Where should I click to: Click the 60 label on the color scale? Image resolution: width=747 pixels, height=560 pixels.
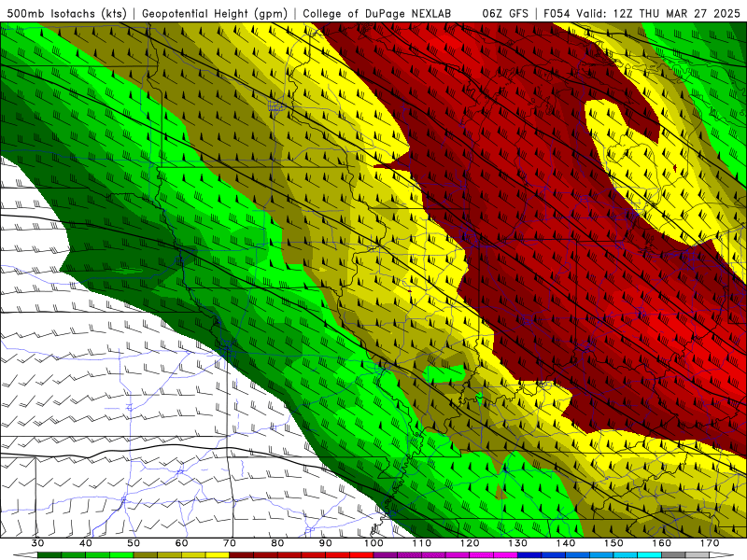[181, 543]
